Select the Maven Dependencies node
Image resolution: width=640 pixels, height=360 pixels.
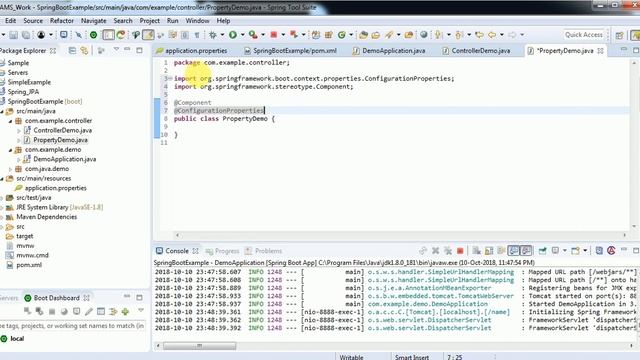point(46,217)
